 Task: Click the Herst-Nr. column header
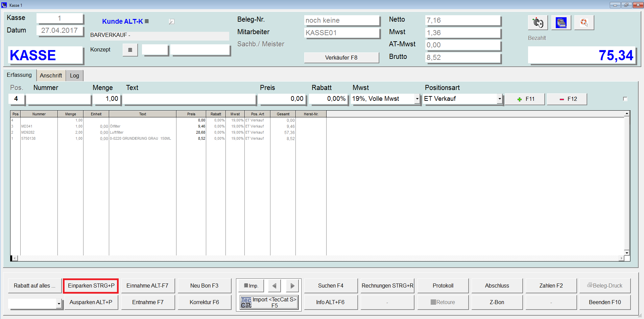tap(311, 114)
